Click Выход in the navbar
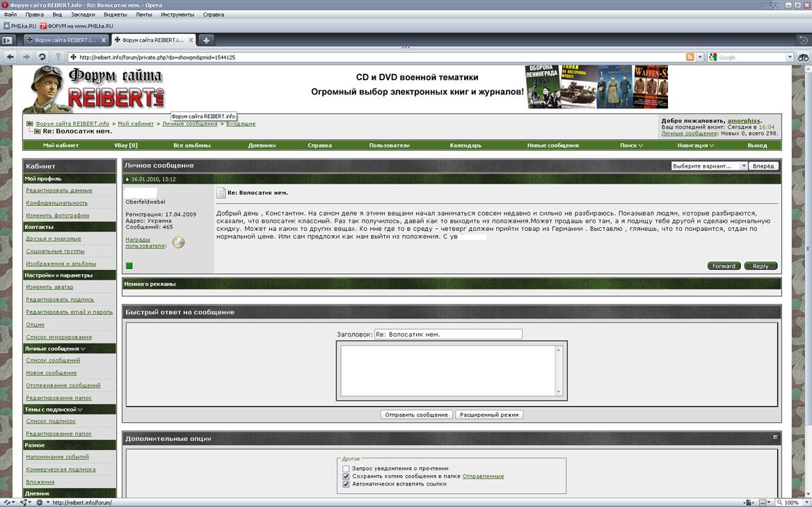This screenshot has width=812, height=507. click(757, 145)
